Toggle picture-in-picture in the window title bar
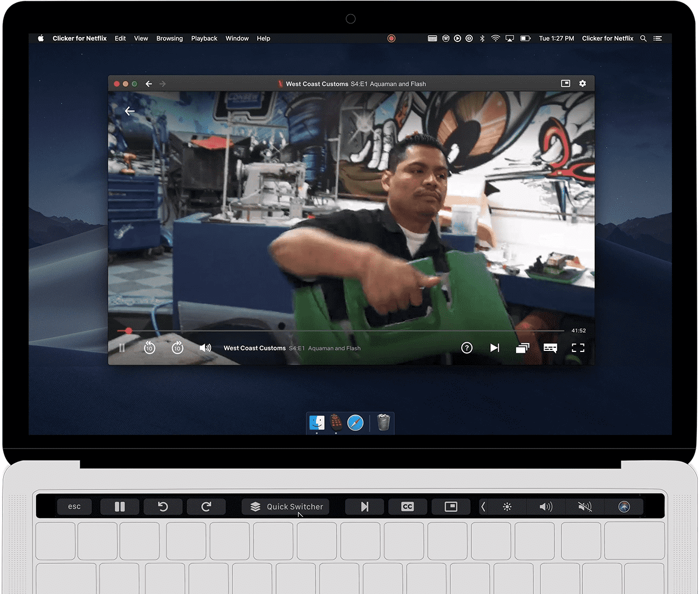700x594 pixels. [x=566, y=84]
